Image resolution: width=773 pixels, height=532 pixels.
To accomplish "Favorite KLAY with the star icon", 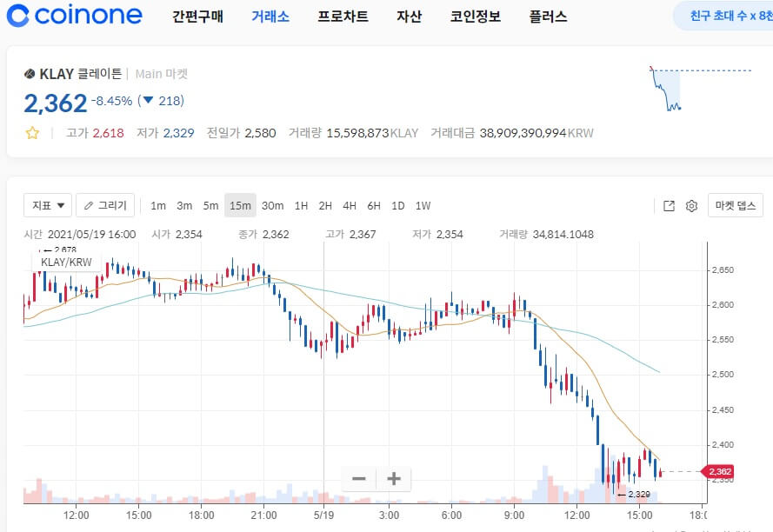I will pos(32,133).
